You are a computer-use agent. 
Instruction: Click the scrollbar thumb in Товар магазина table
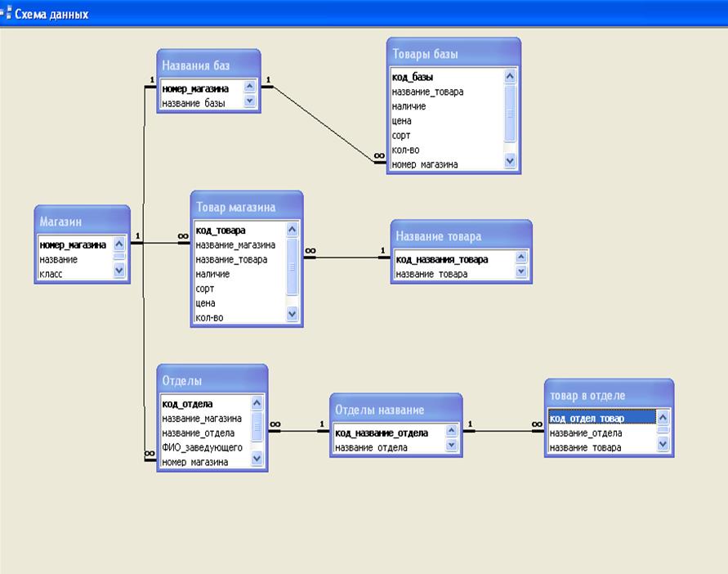click(292, 267)
